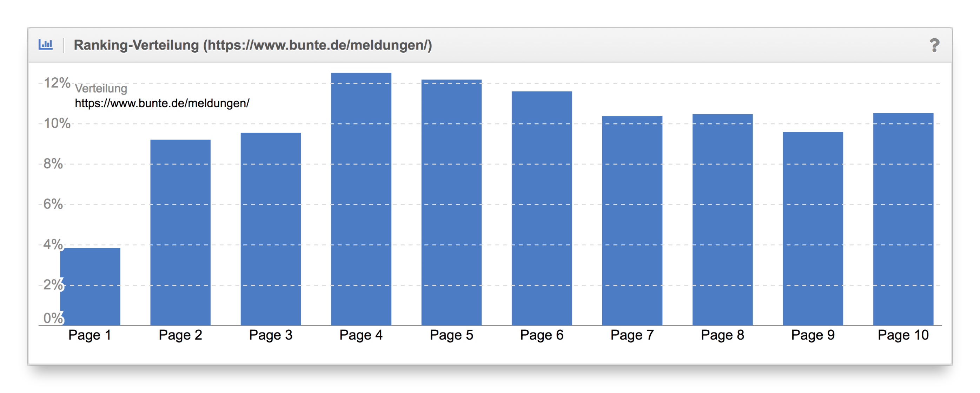
Task: Click the bunte.de/meldungen legend URL text
Action: (x=162, y=103)
